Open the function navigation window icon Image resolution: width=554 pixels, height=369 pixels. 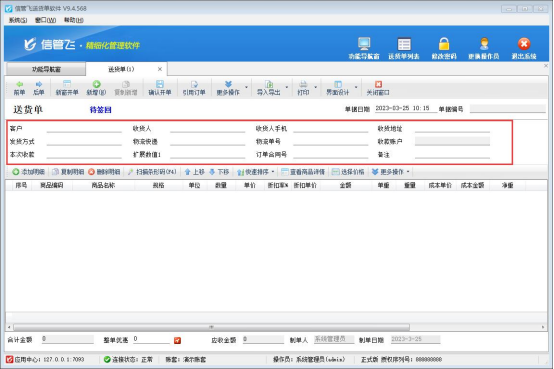coord(364,44)
